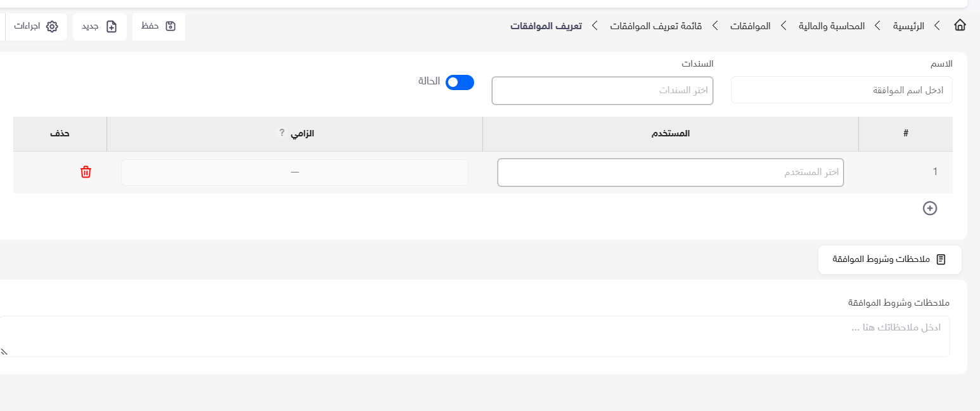Click the new document icon beside جديد
Viewport: 980px width, 411px height.
[x=112, y=27]
